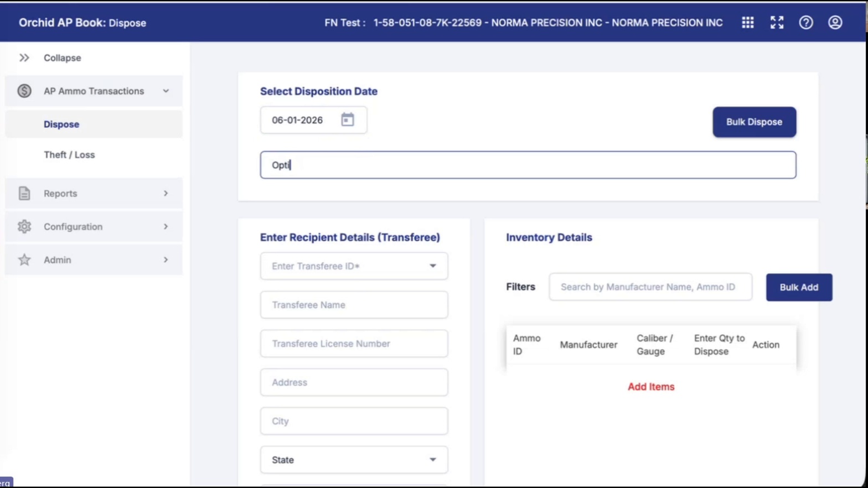Click the Bulk Dispose button

click(754, 122)
